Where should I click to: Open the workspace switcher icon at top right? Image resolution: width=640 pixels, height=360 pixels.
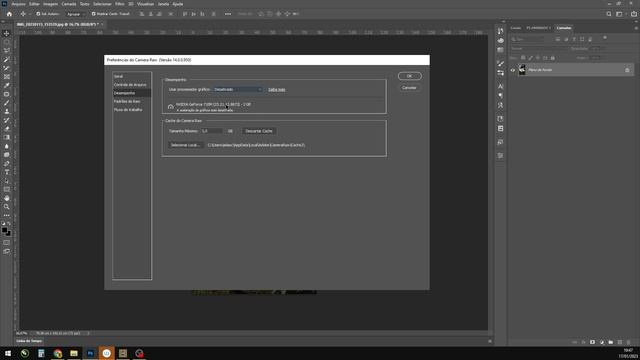tap(619, 14)
